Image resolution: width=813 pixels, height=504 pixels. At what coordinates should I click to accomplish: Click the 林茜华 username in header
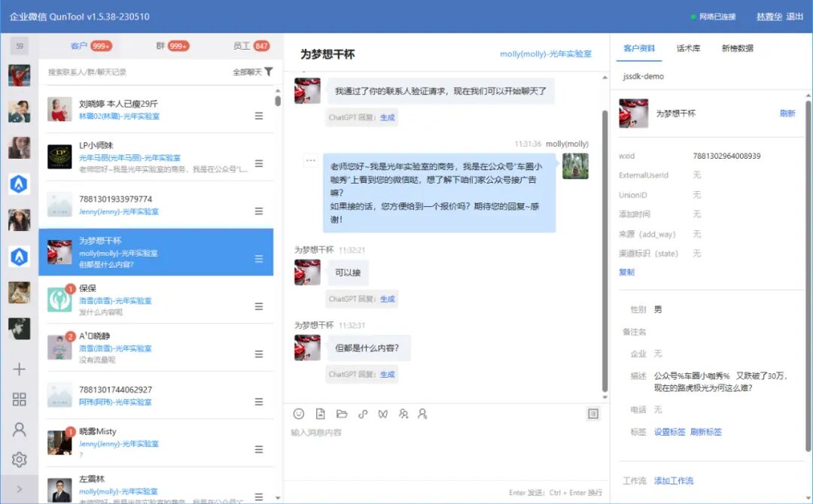(x=769, y=17)
